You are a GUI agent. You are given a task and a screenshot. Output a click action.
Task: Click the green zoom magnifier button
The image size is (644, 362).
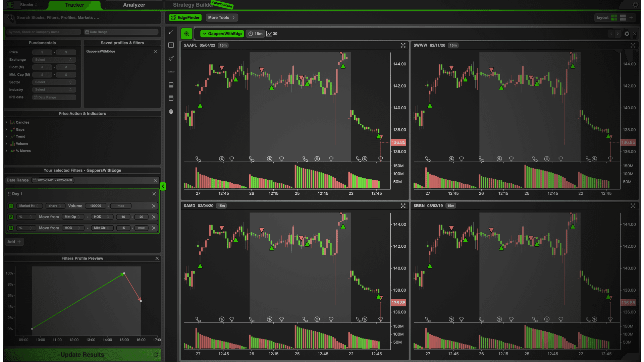pos(186,34)
